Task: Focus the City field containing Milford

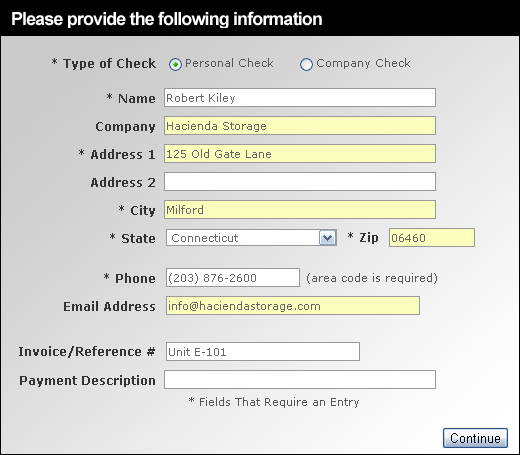Action: (300, 210)
